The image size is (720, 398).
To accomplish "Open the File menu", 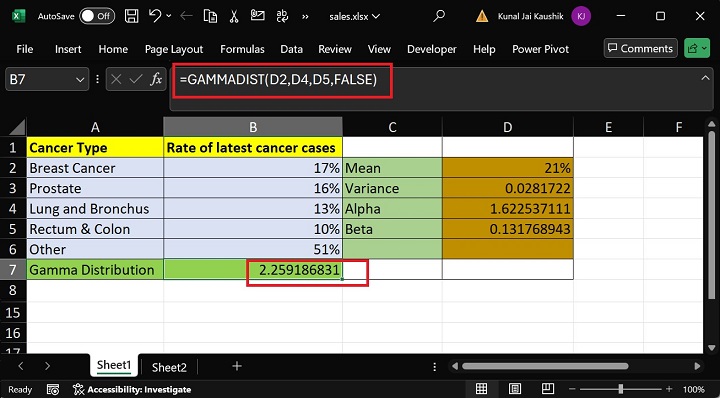I will click(24, 49).
